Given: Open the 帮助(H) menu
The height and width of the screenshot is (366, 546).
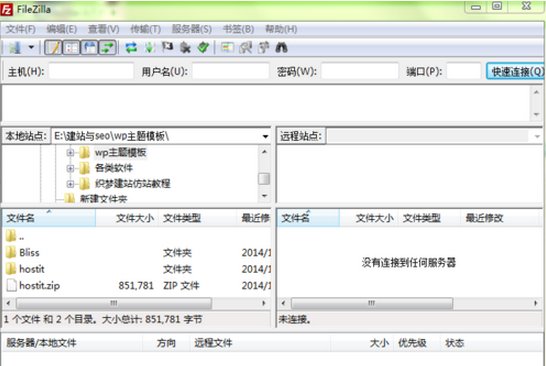Looking at the screenshot, I should pos(281,29).
